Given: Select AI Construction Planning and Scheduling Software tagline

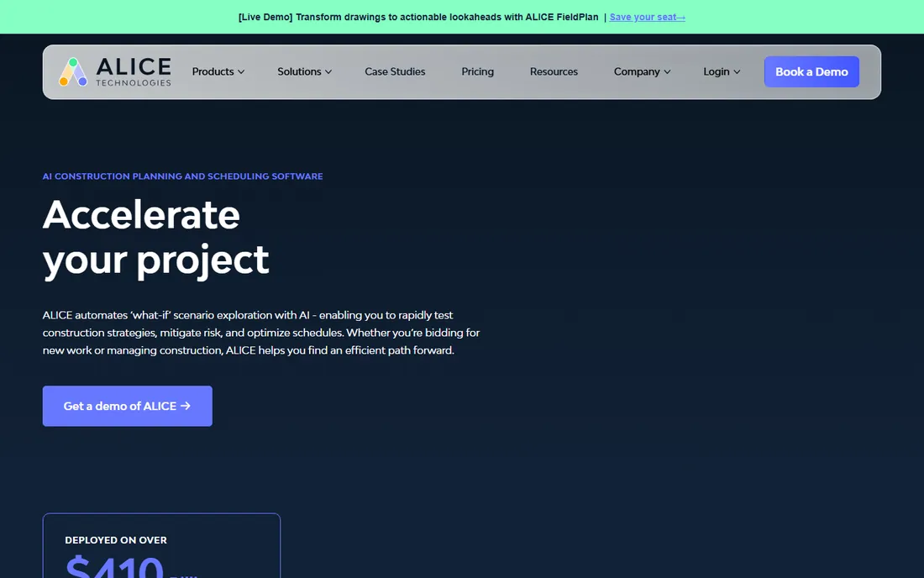Looking at the screenshot, I should (182, 176).
